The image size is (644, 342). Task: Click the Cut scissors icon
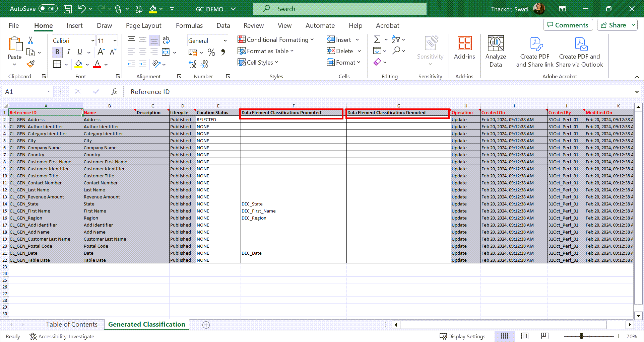pyautogui.click(x=30, y=40)
